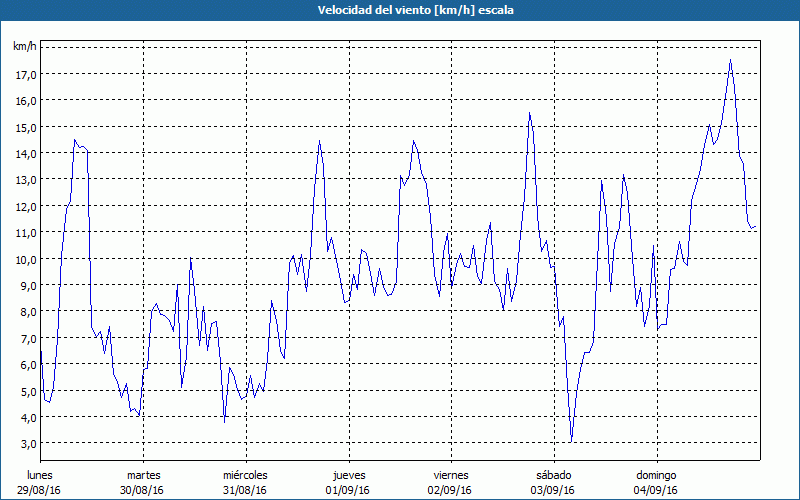Click the 14,0 y-axis tick label
Viewport: 800px width, 500px height.
click(x=25, y=153)
